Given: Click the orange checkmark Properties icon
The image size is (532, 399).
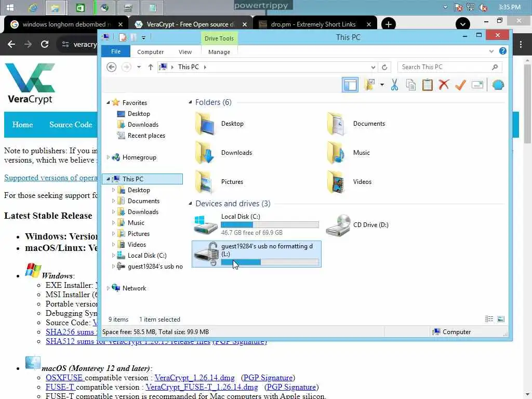Looking at the screenshot, I should tap(460, 85).
